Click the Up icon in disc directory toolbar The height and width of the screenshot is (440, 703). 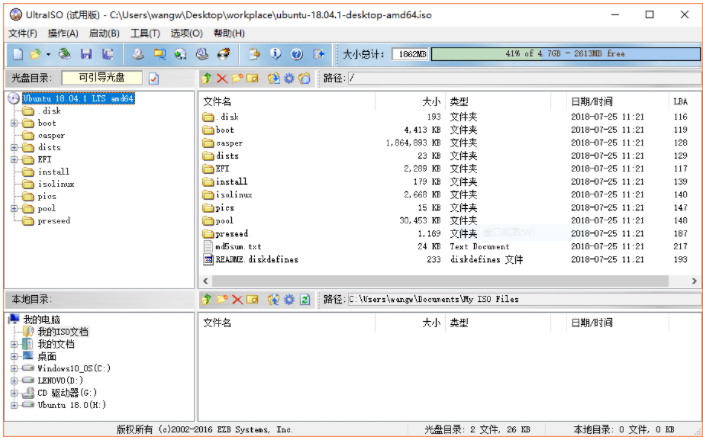pyautogui.click(x=206, y=78)
